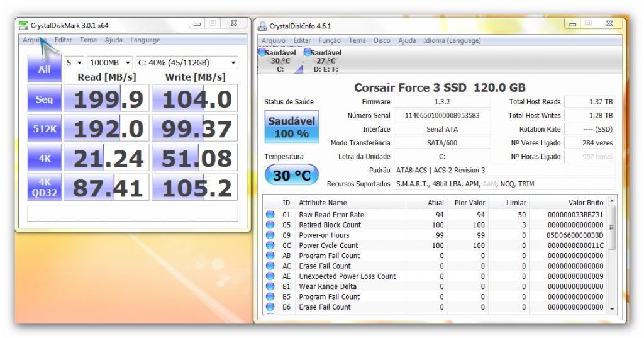Open Ajuda menu in CrystalDiskInfo
This screenshot has width=644, height=338.
(407, 40)
